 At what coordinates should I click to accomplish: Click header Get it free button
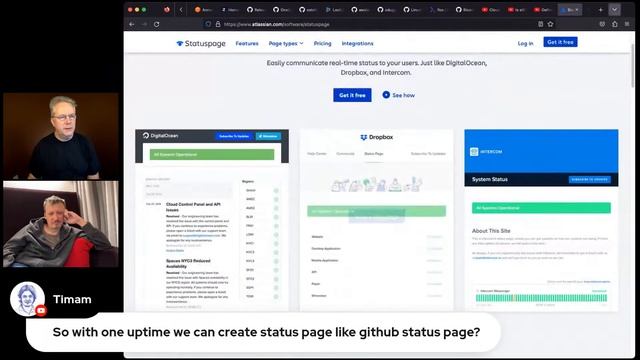tap(560, 42)
